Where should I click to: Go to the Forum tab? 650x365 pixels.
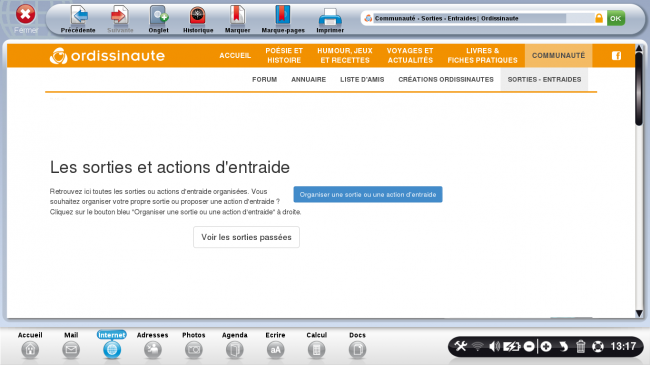[264, 79]
